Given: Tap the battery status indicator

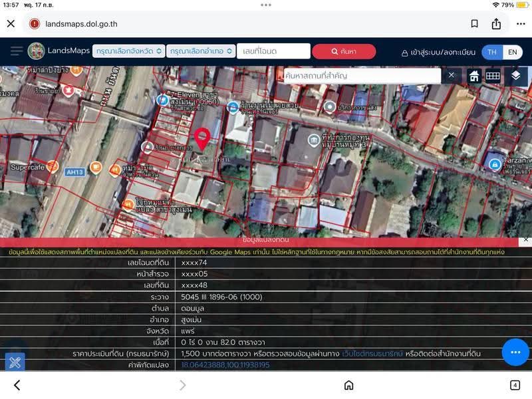Looking at the screenshot, I should tap(522, 5).
